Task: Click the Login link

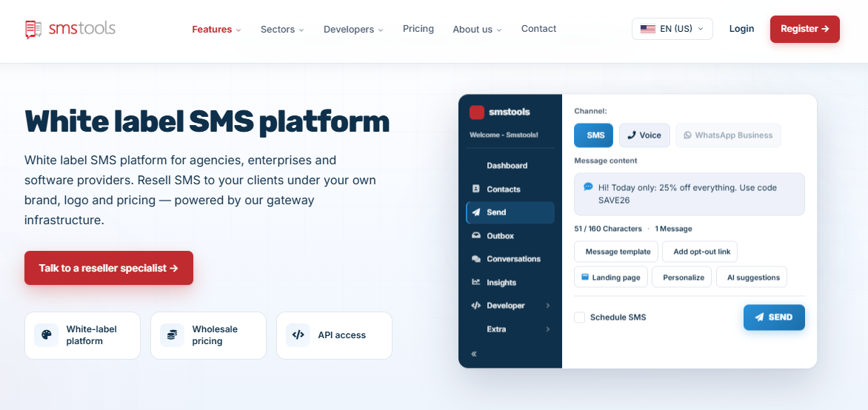Action: (742, 29)
